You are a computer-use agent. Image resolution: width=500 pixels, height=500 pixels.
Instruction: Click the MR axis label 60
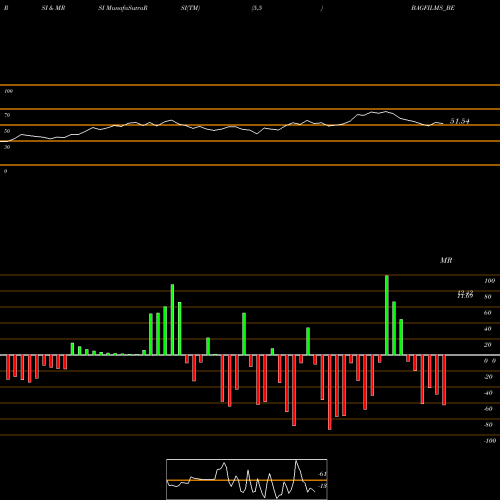488,313
